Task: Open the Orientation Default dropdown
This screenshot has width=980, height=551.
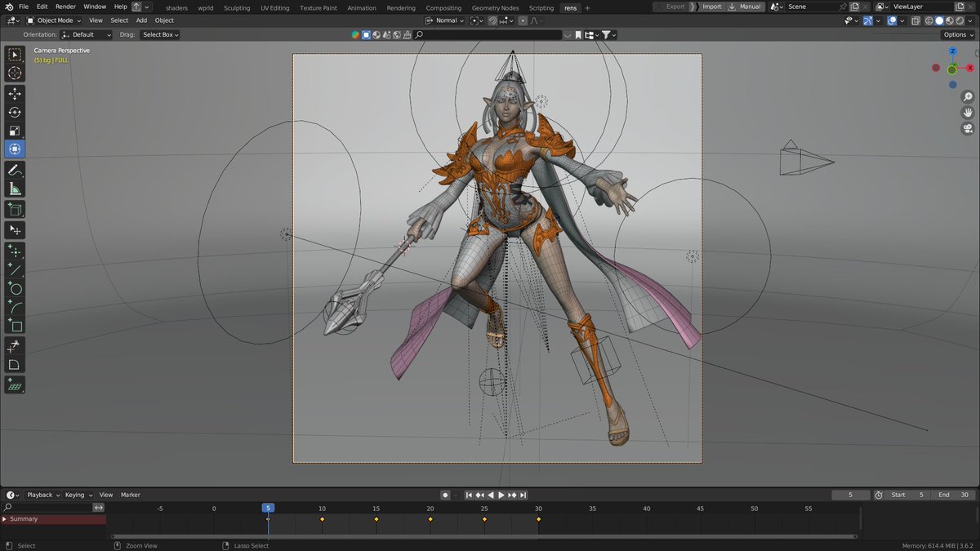Action: tap(87, 35)
